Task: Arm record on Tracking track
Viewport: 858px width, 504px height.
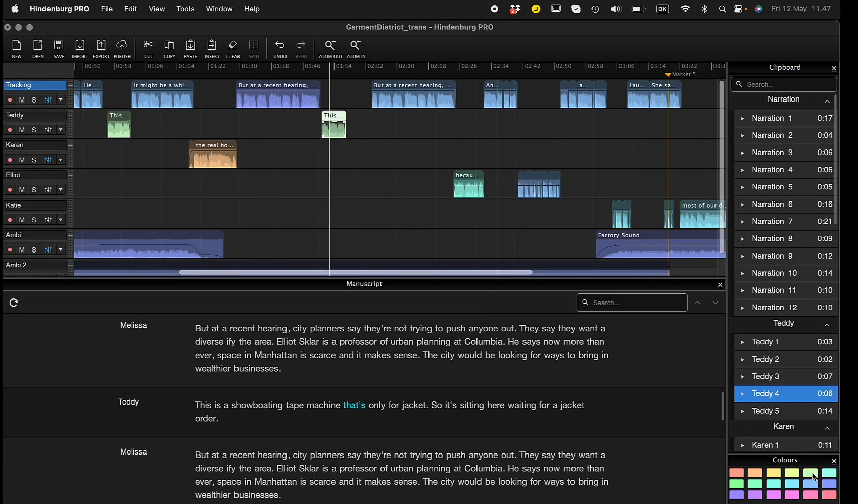Action: tap(10, 100)
